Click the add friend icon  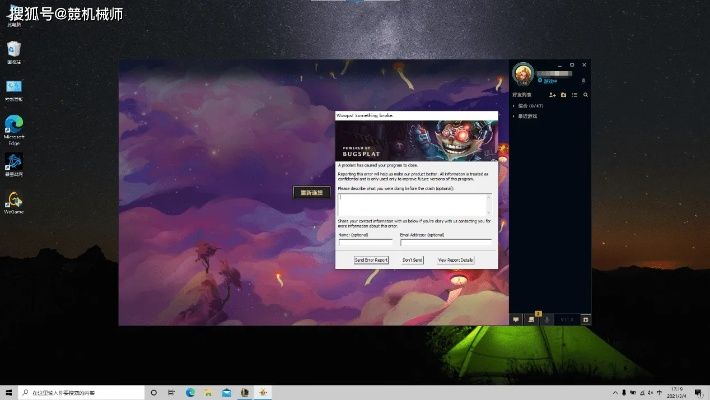click(553, 94)
